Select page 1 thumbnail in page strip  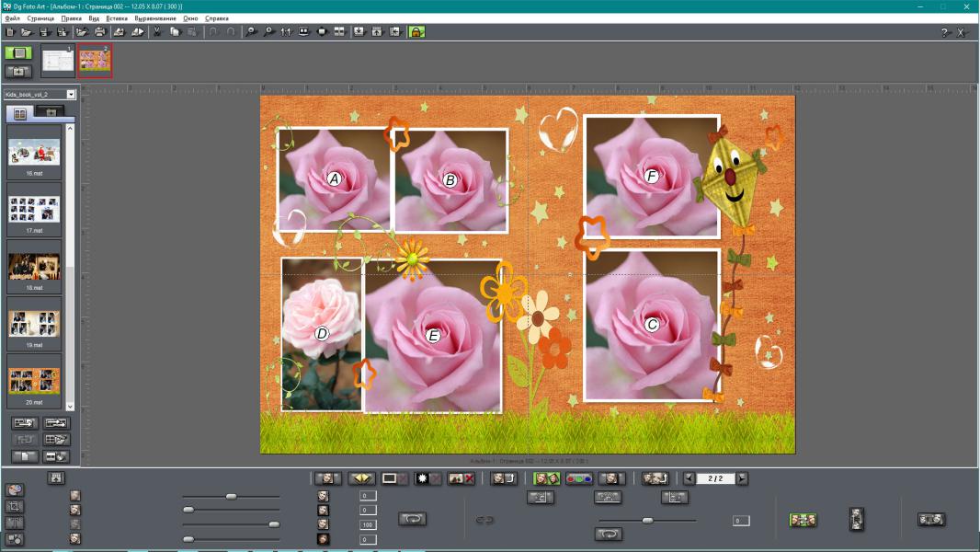coord(57,60)
